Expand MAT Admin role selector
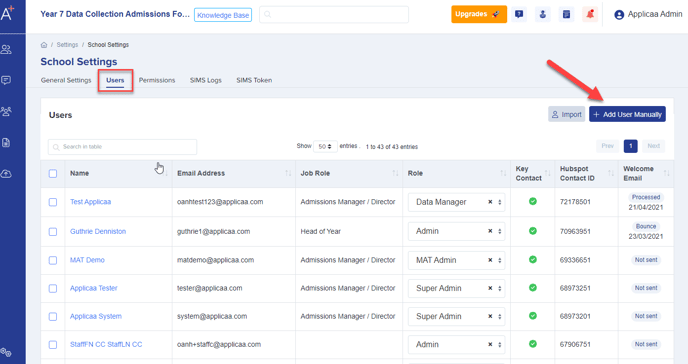The height and width of the screenshot is (364, 688). tap(456, 260)
